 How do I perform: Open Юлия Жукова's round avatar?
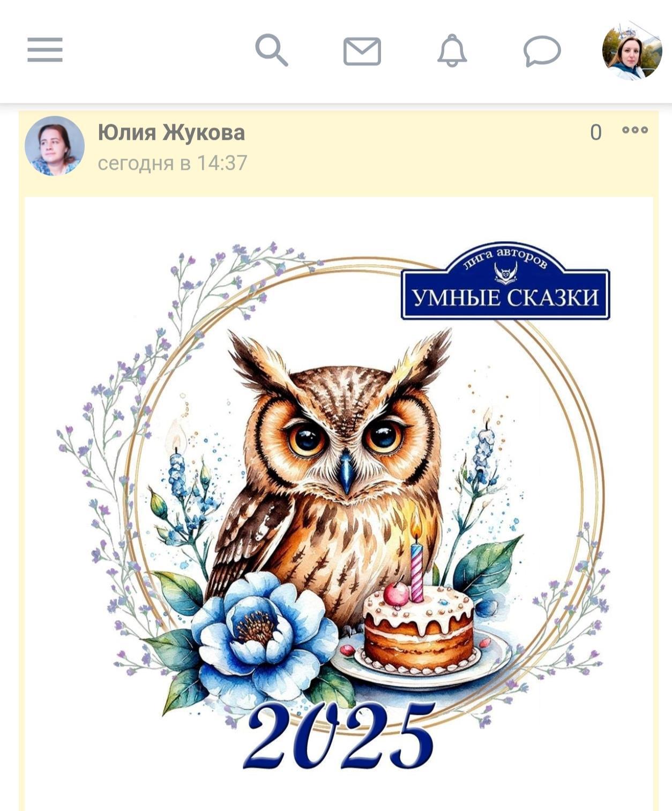click(55, 146)
